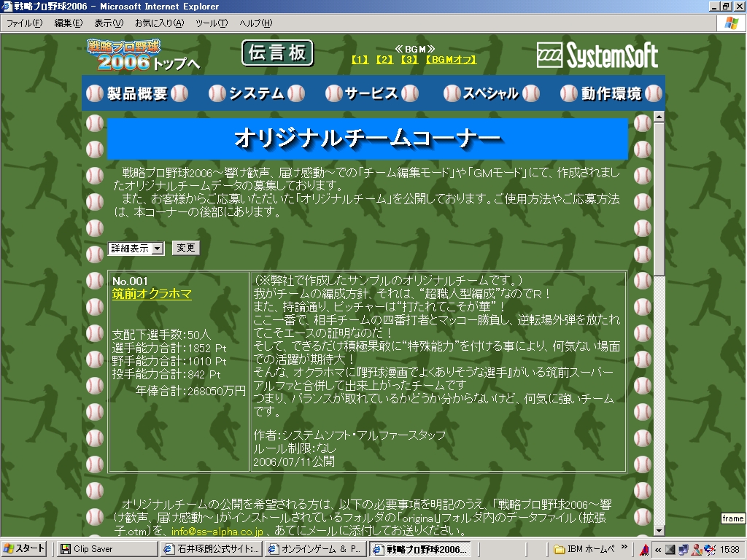Click 支配下選手数:50人 text

[x=161, y=334]
